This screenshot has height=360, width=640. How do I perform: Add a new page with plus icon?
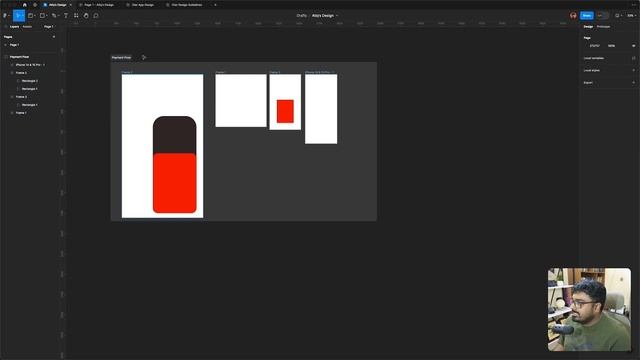[x=54, y=37]
